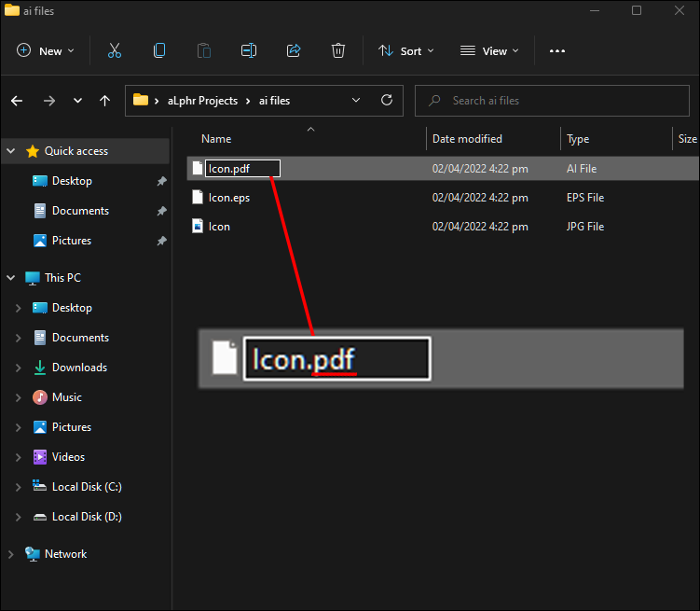Navigate back with the left arrow

(x=17, y=101)
